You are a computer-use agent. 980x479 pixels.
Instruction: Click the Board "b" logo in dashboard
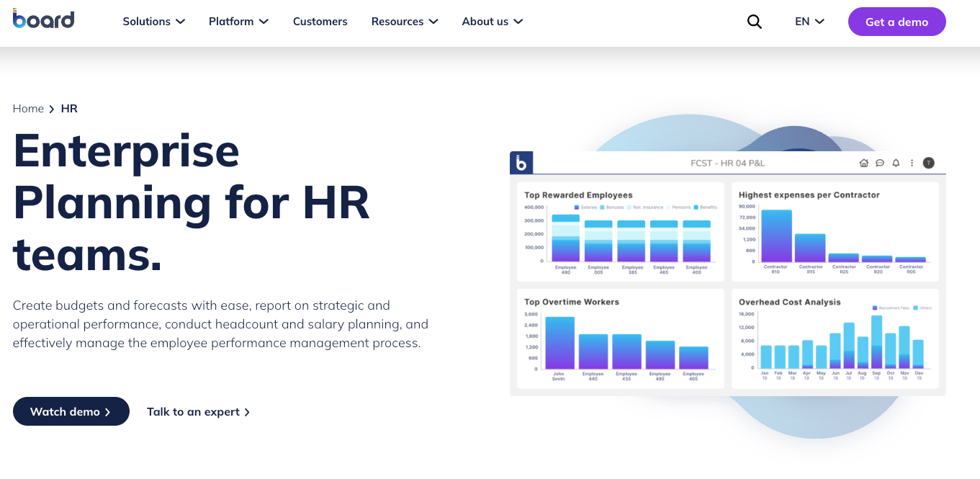[x=521, y=163]
